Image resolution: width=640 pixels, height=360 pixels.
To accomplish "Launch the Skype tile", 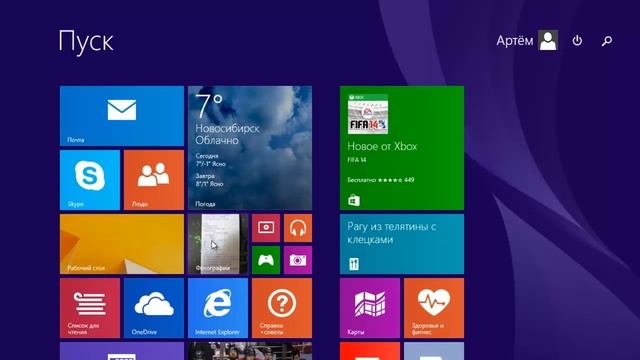I will coord(90,180).
